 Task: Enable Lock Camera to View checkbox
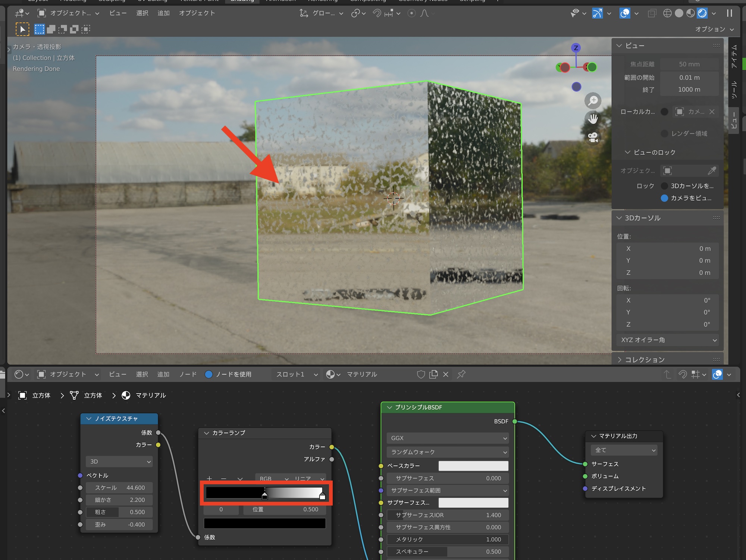point(664,198)
